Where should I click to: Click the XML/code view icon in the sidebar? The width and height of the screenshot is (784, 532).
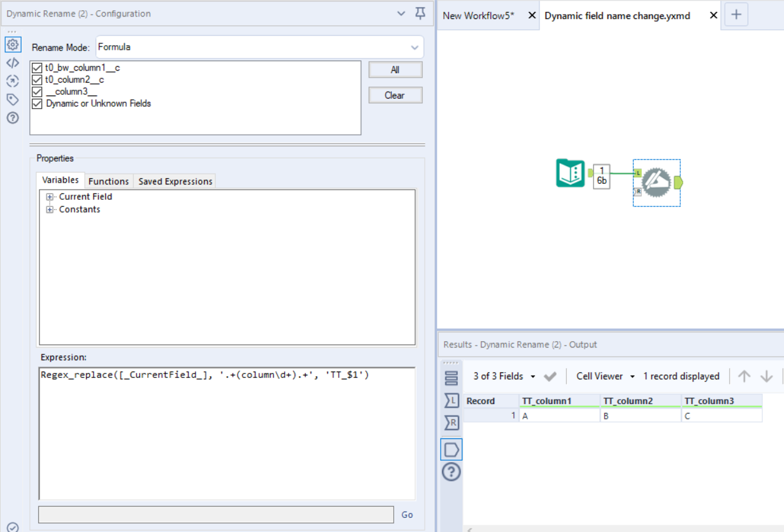[12, 63]
